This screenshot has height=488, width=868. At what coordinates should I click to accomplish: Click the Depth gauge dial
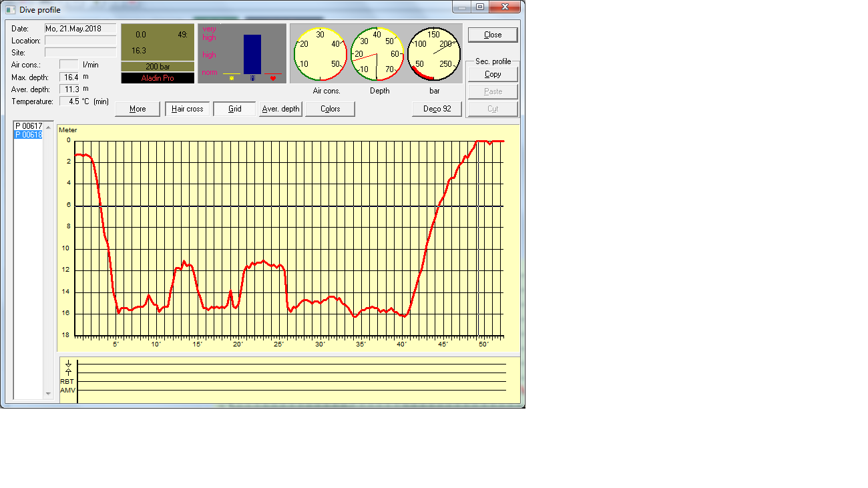tap(377, 53)
